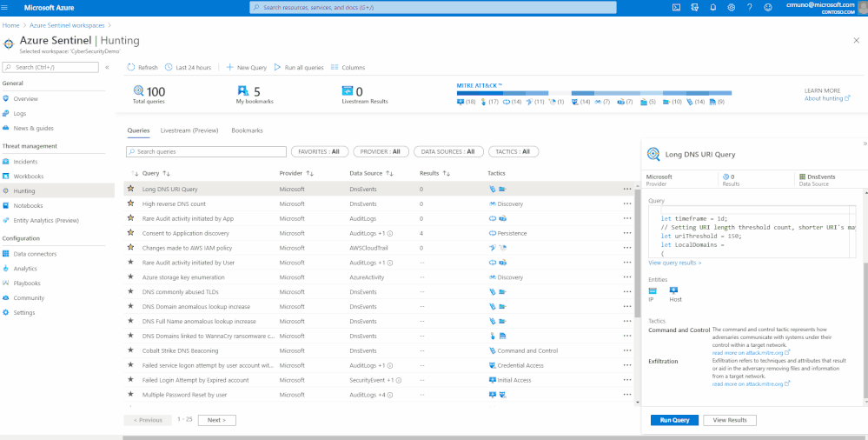Viewport: 868px width, 440px height.
Task: Open the Last 24 hours time range
Action: pos(188,68)
